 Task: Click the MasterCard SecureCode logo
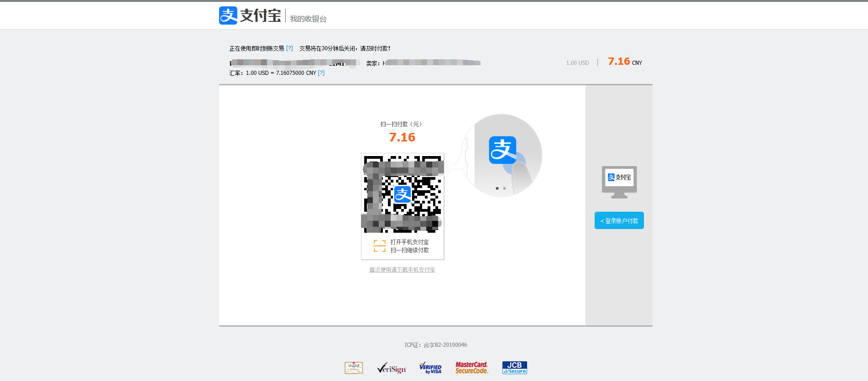[x=472, y=368]
